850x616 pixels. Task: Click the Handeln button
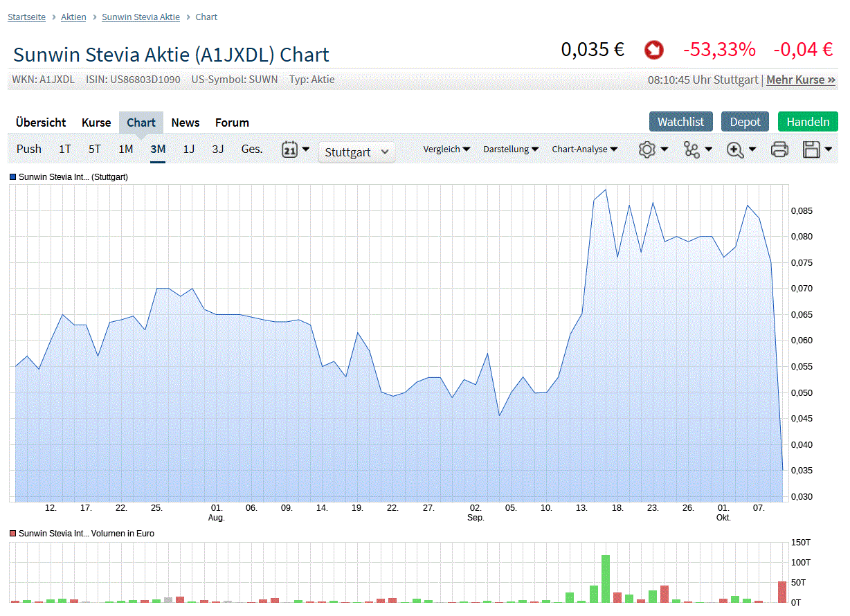[x=808, y=122]
